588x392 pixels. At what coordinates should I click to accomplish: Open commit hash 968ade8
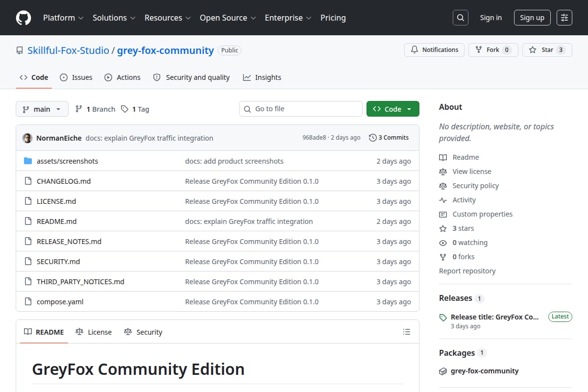click(314, 138)
